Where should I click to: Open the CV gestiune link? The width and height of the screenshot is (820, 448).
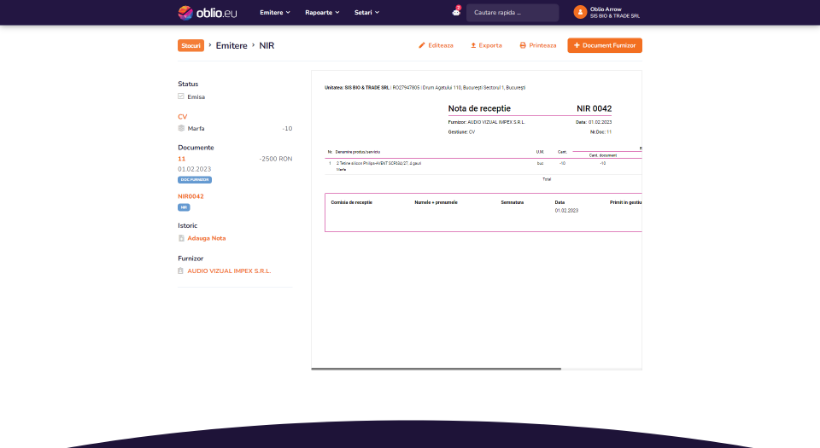pyautogui.click(x=183, y=117)
